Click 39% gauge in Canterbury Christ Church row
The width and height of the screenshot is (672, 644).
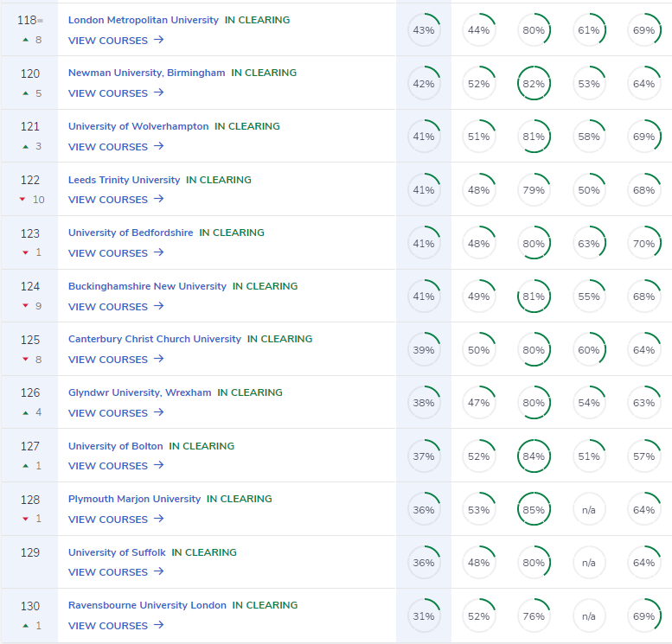[424, 349]
